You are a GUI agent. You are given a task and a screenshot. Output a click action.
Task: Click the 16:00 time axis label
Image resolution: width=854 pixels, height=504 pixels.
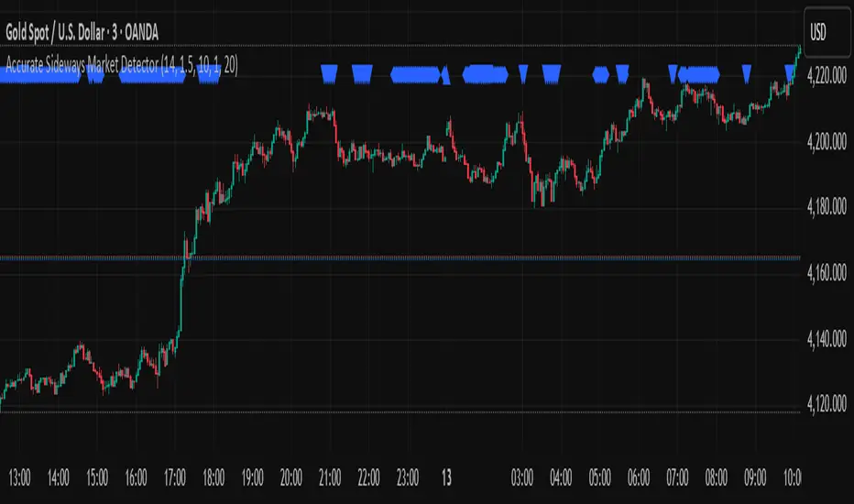click(x=136, y=477)
